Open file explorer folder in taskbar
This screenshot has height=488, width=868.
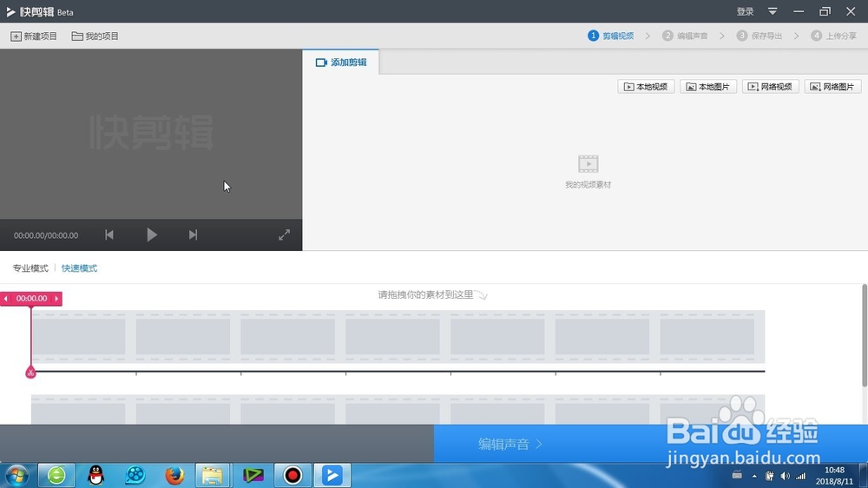click(213, 475)
